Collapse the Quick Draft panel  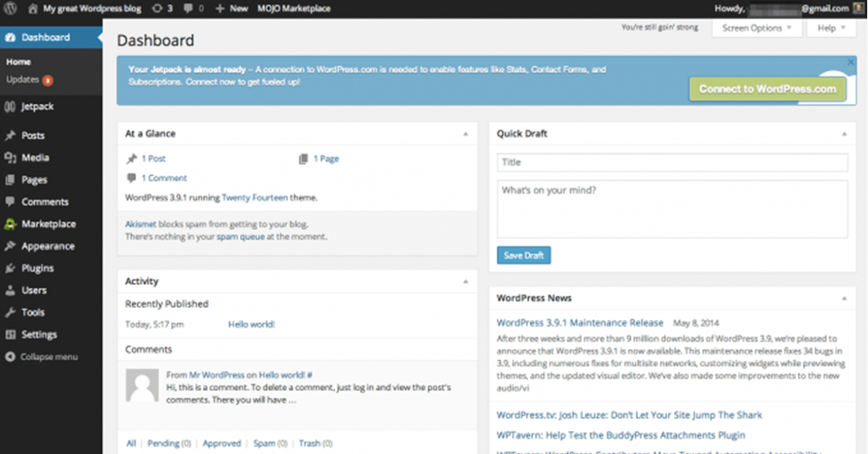tap(844, 134)
